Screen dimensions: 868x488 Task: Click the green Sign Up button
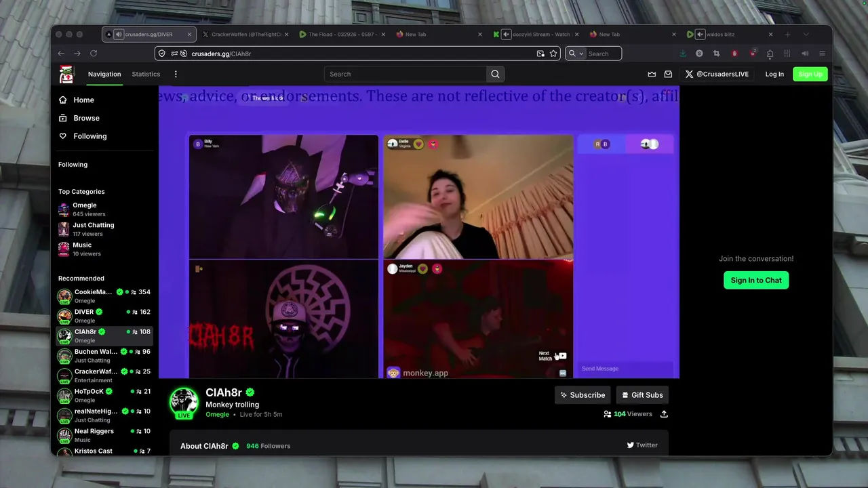click(x=810, y=74)
